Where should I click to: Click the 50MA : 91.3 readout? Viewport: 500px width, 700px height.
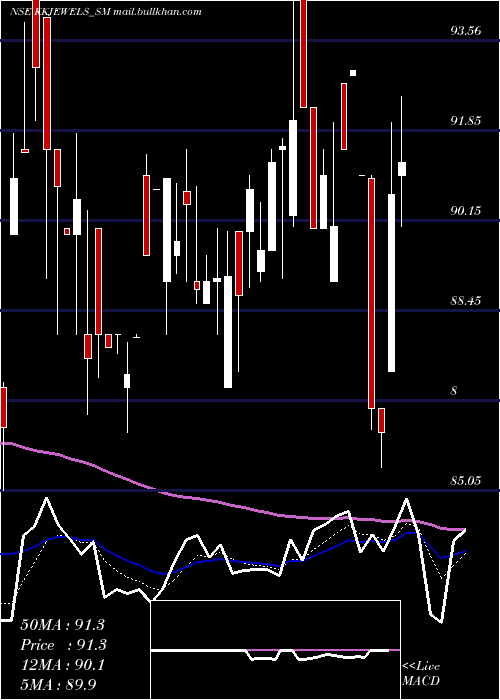tap(63, 625)
